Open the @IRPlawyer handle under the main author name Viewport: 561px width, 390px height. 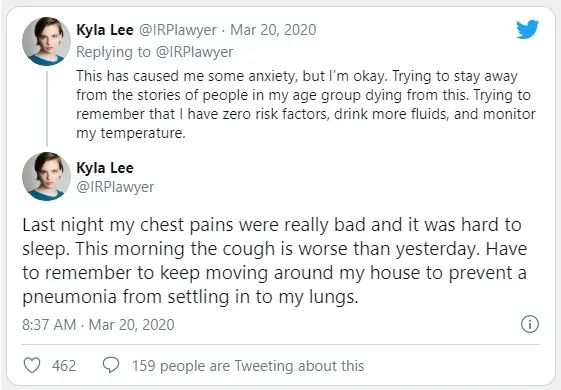coord(115,187)
